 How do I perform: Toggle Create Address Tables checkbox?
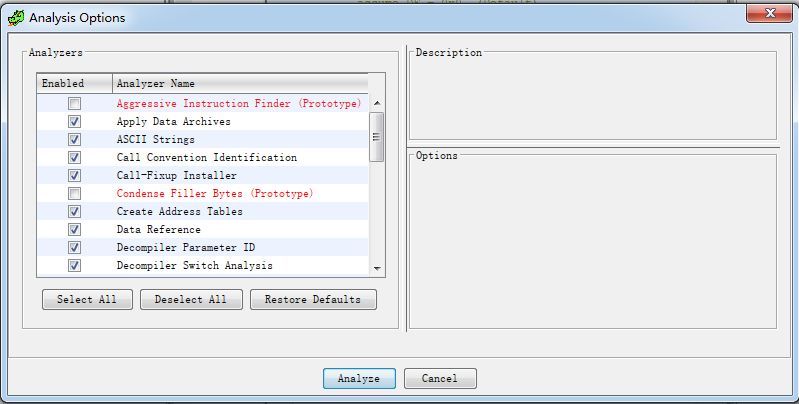tap(75, 212)
